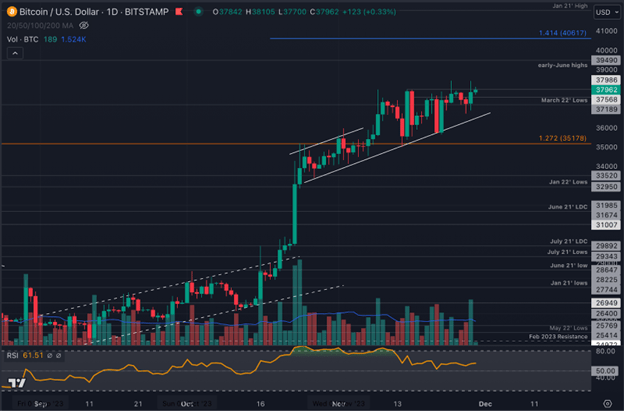Click the 25414 price label

pyautogui.click(x=606, y=335)
